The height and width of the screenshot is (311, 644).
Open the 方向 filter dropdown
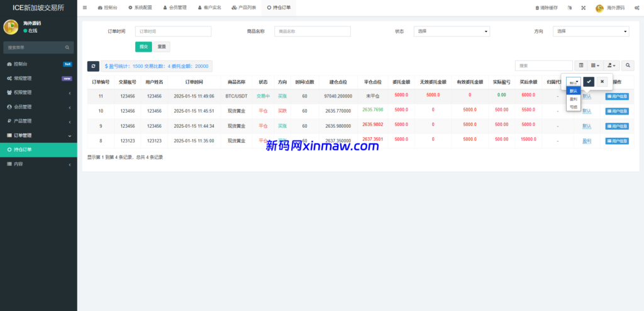(591, 31)
